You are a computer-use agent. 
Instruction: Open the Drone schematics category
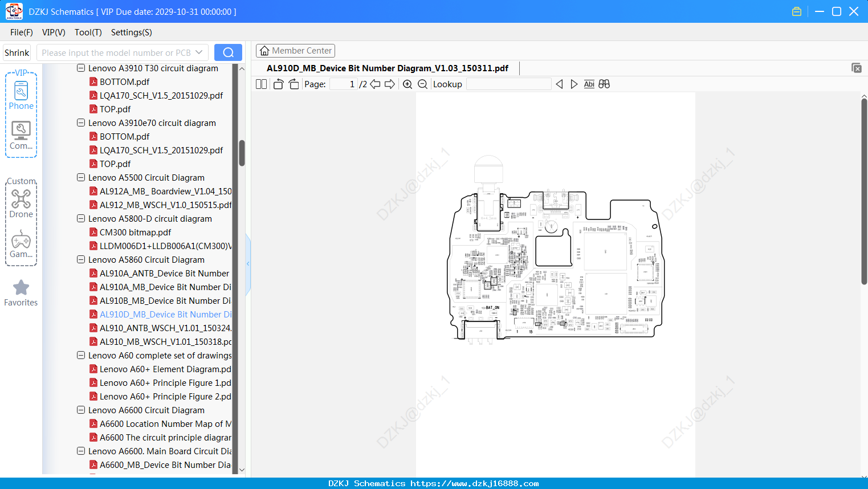[21, 204]
